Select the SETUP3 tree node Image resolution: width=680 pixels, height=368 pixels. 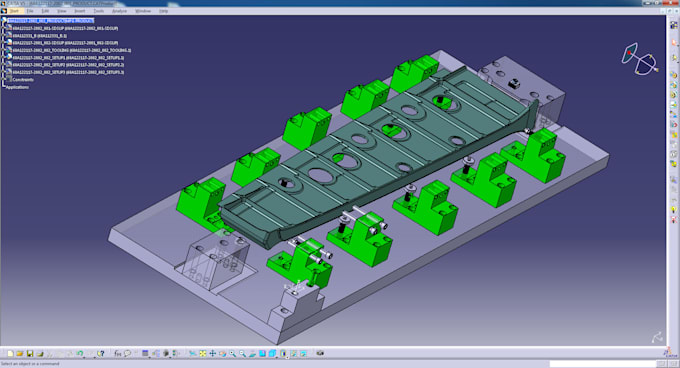click(x=68, y=72)
